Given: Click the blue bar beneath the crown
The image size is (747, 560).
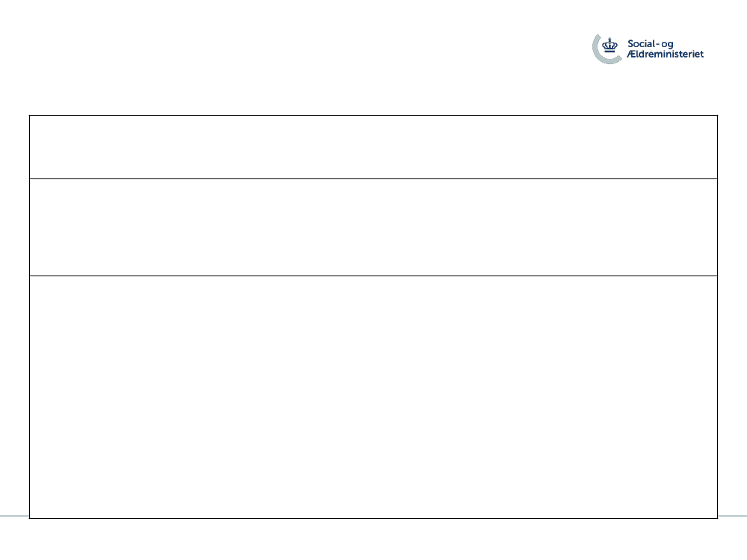Looking at the screenshot, I should tap(610, 51).
